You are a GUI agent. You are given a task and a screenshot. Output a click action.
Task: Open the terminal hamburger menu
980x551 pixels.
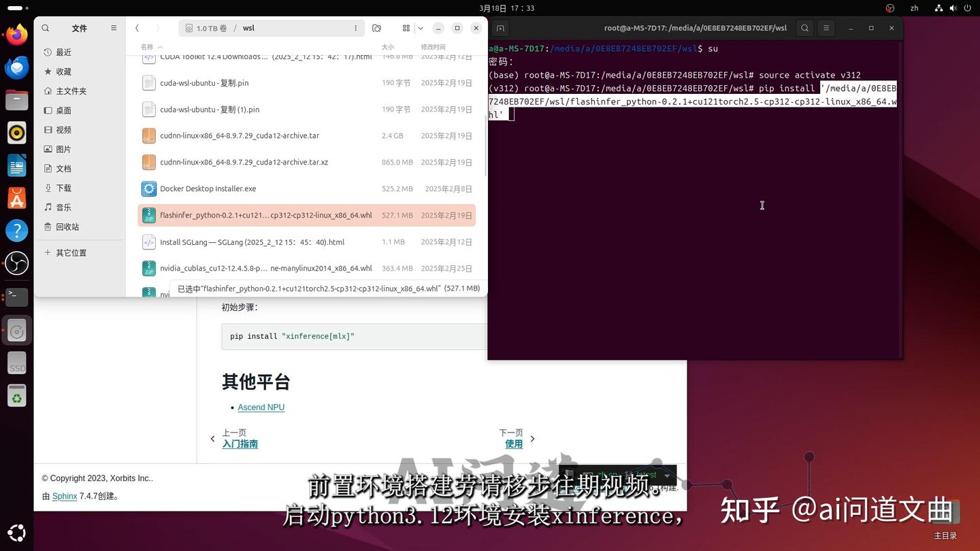(826, 28)
